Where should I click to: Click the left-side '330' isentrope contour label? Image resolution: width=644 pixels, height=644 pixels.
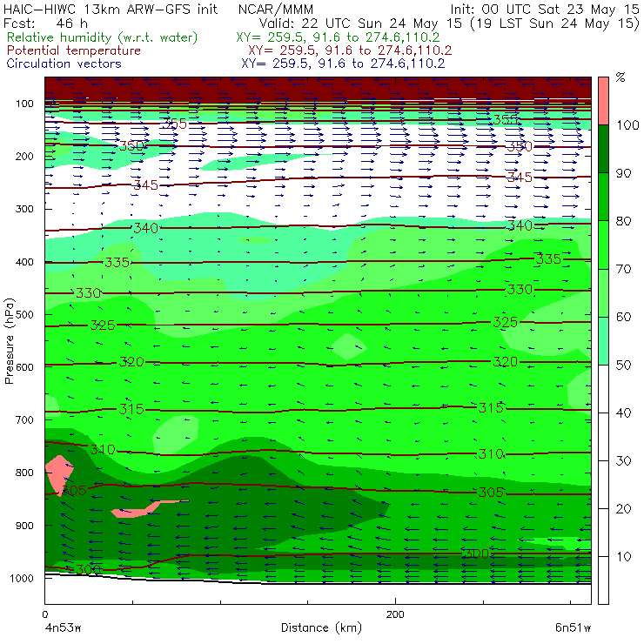(x=88, y=292)
